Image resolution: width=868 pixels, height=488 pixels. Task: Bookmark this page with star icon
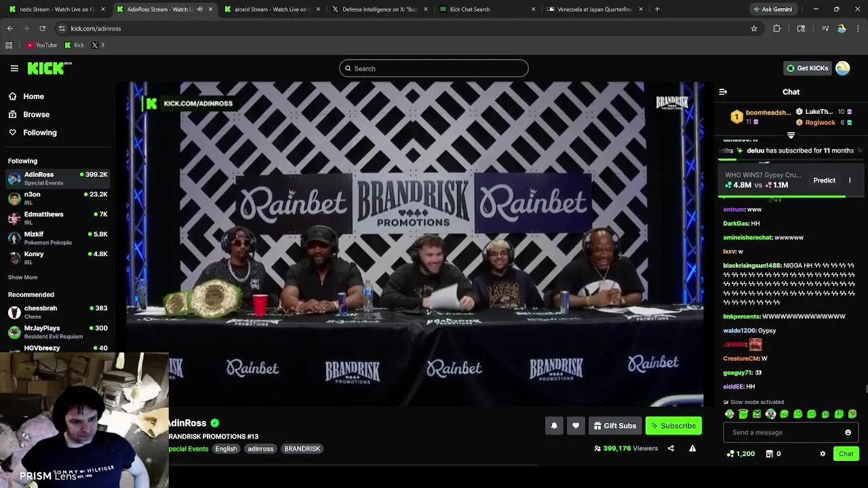(753, 28)
